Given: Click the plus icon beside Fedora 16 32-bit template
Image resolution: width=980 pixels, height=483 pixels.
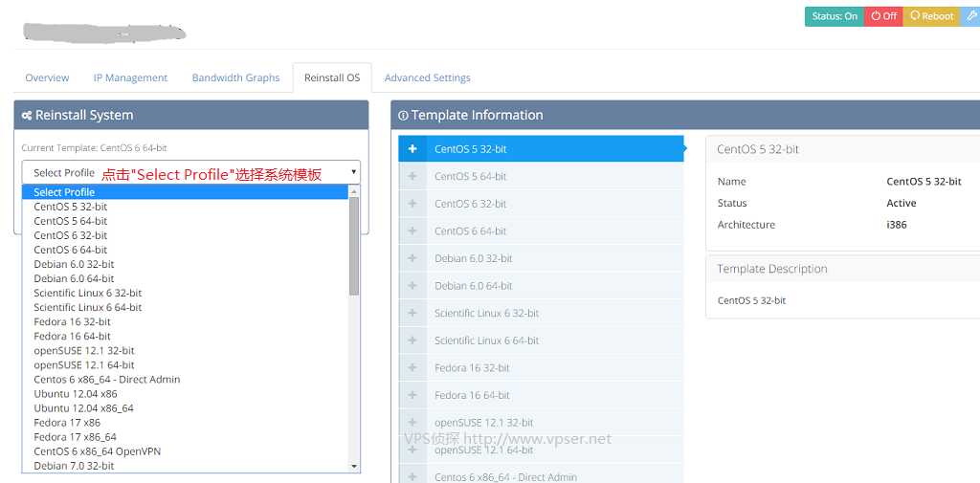Looking at the screenshot, I should tap(412, 368).
